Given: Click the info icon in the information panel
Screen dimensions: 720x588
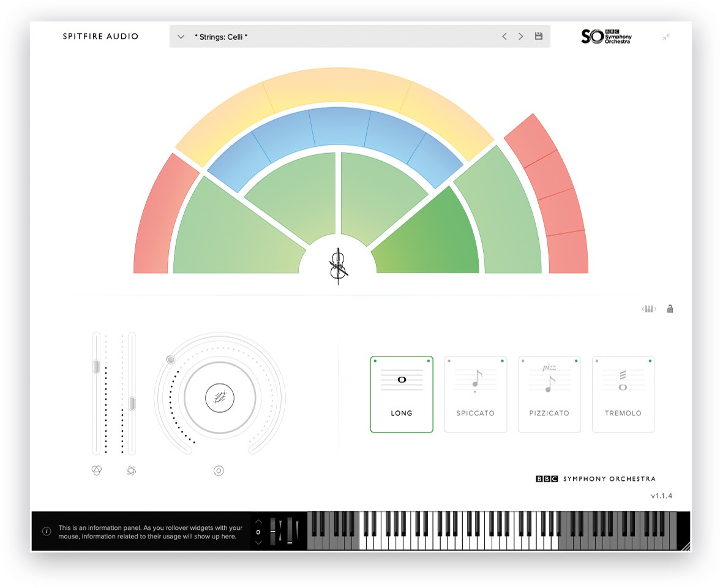Looking at the screenshot, I should point(47,531).
